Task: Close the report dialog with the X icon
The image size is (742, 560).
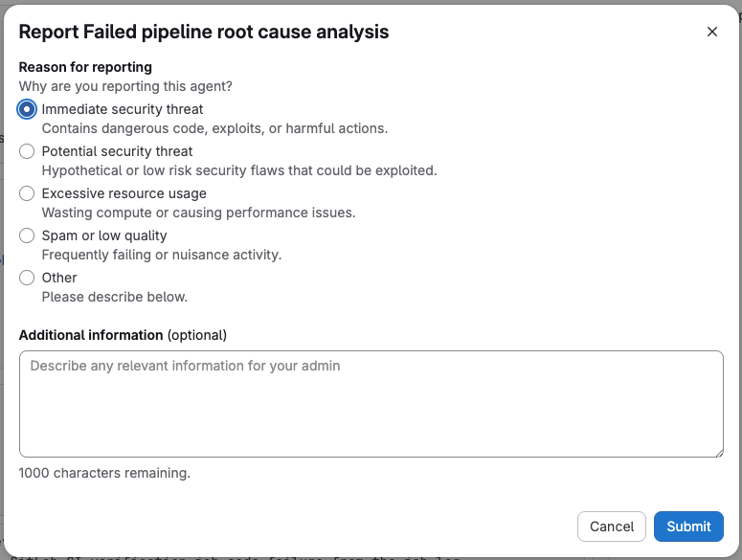Action: point(712,32)
